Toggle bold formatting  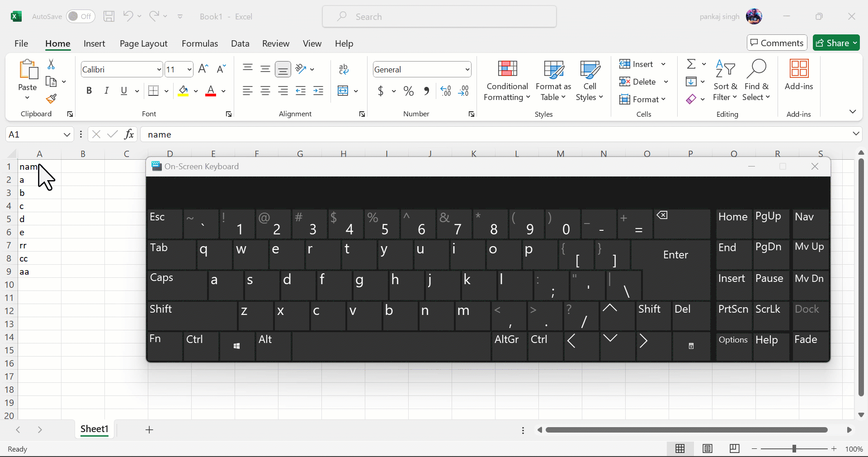(89, 90)
